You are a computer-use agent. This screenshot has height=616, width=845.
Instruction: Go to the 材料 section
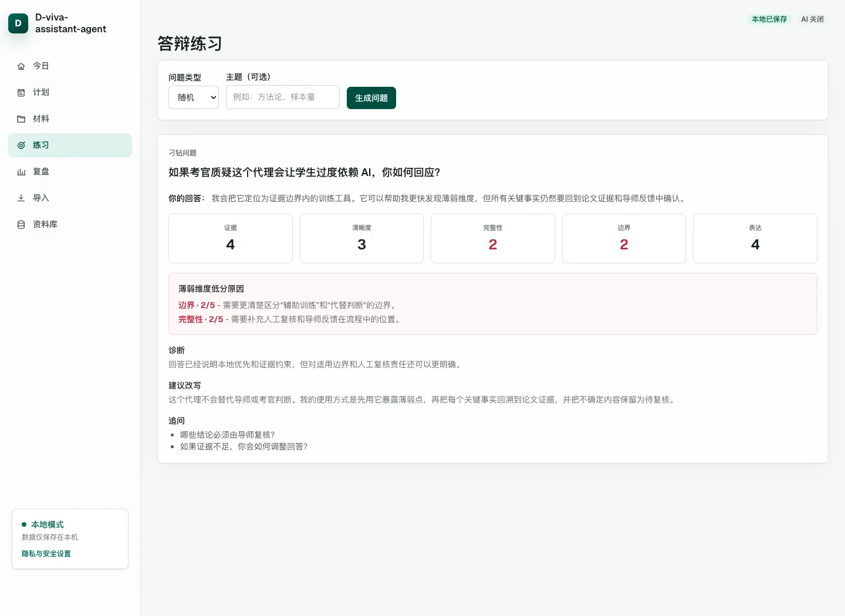[x=70, y=119]
